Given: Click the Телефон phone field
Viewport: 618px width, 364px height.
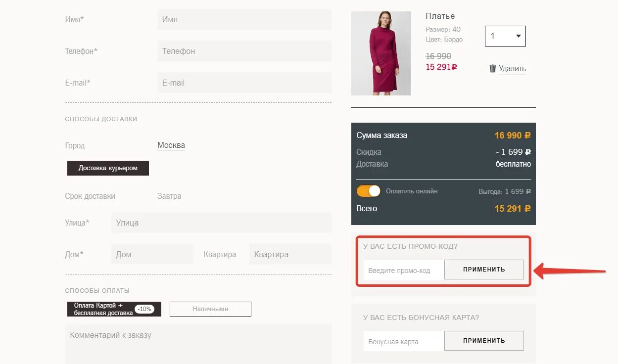Looking at the screenshot, I should click(244, 51).
